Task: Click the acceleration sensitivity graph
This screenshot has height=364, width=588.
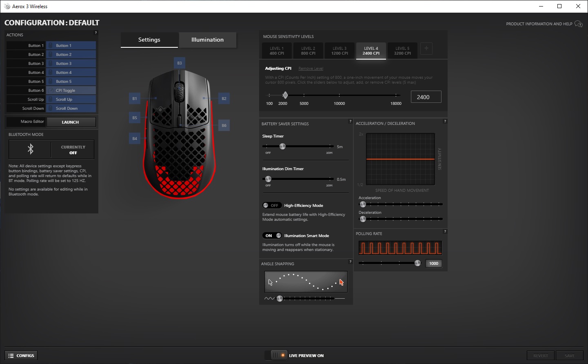Action: (x=400, y=159)
